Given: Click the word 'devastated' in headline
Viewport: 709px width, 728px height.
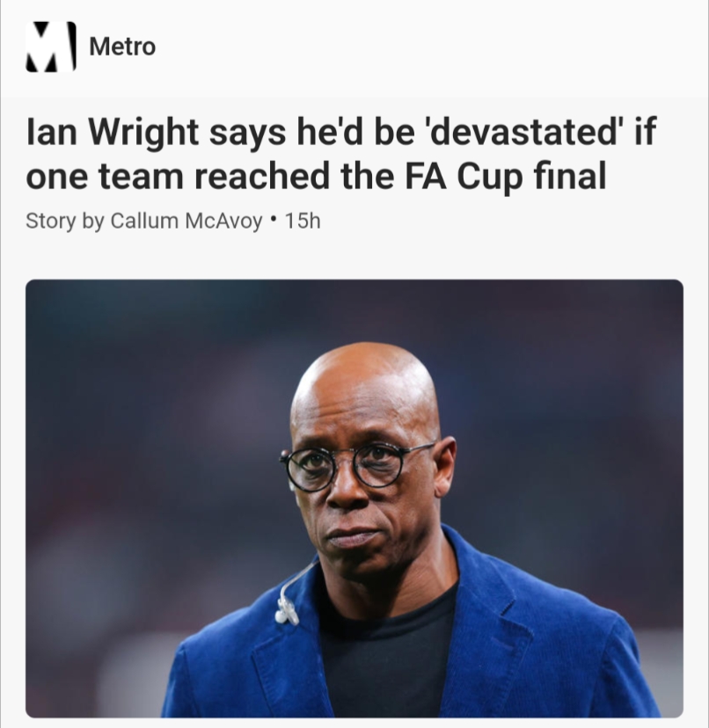Looking at the screenshot, I should point(521,132).
